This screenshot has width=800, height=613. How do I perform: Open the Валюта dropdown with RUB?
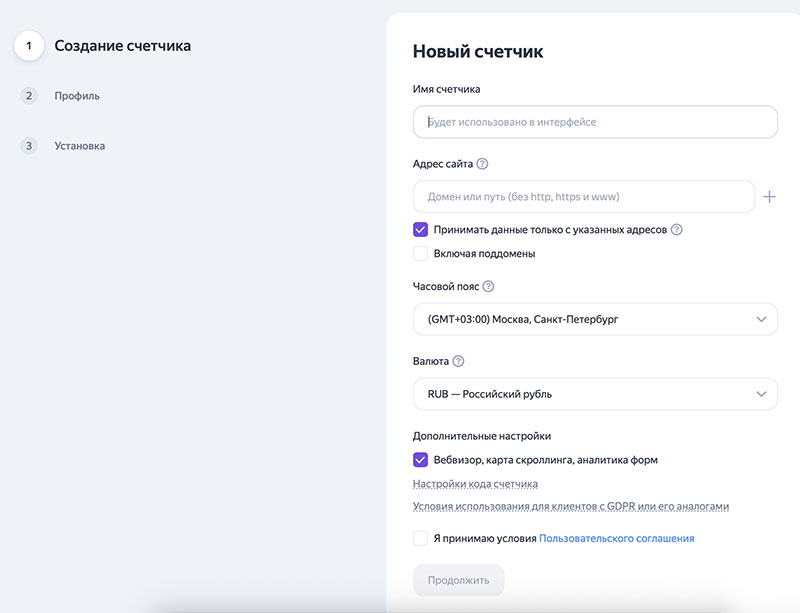(595, 394)
